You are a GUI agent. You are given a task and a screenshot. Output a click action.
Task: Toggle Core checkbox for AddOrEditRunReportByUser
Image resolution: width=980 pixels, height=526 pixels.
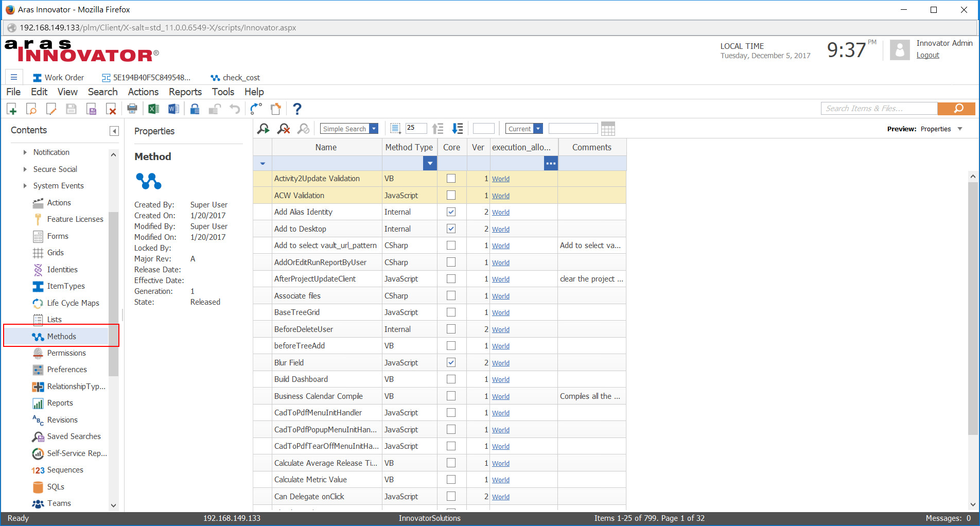451,262
